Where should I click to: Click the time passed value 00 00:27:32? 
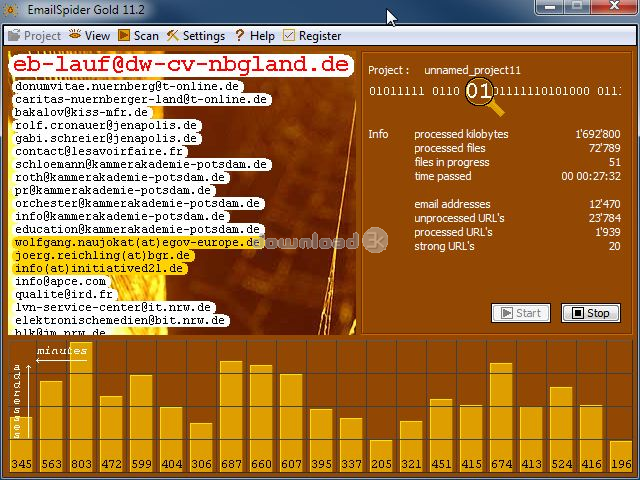pyautogui.click(x=591, y=176)
